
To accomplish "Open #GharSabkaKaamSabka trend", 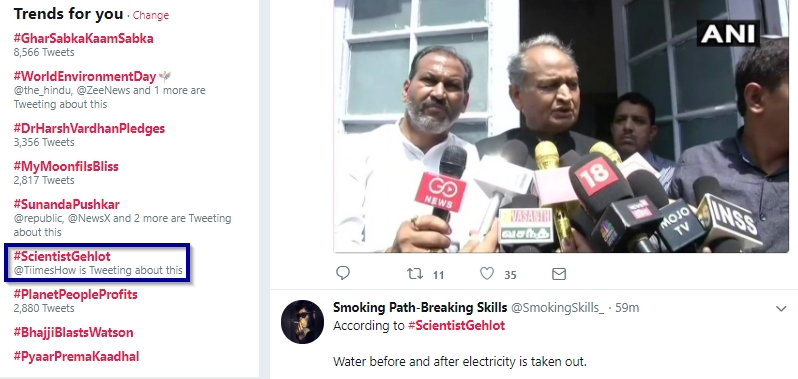I will 83,39.
